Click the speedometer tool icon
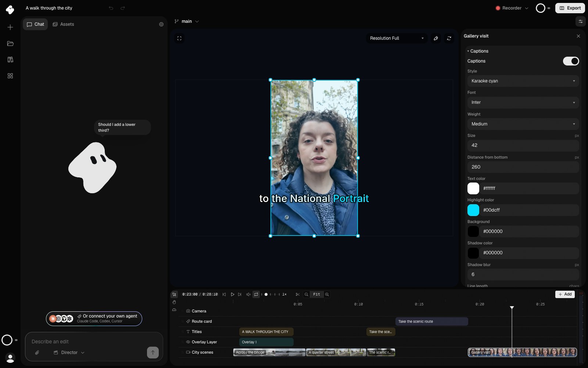This screenshot has width=588, height=368. pos(174,310)
